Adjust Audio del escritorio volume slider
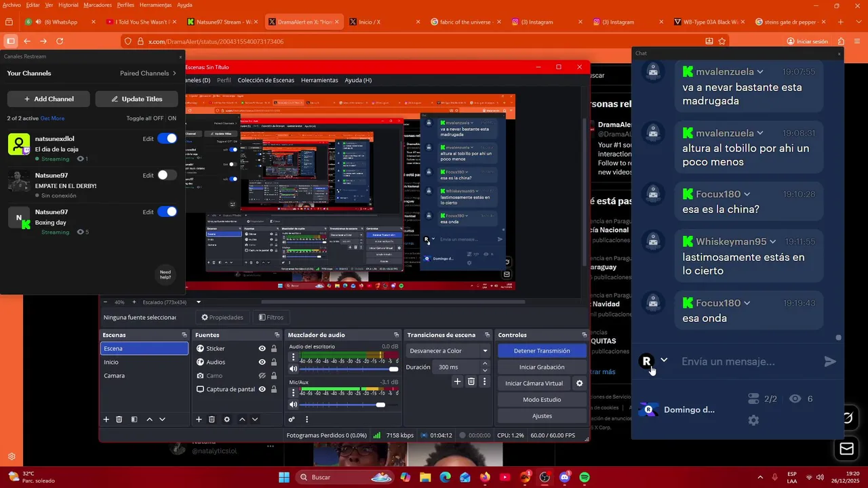868x488 pixels. click(349, 369)
